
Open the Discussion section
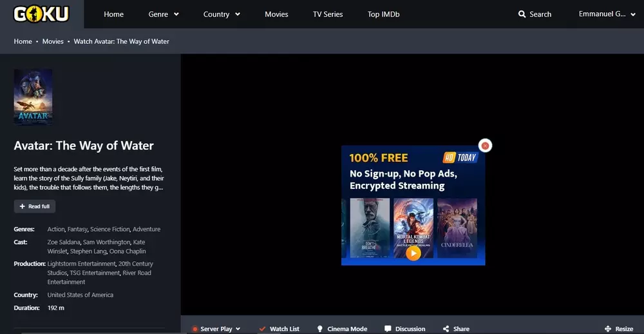[410, 329]
